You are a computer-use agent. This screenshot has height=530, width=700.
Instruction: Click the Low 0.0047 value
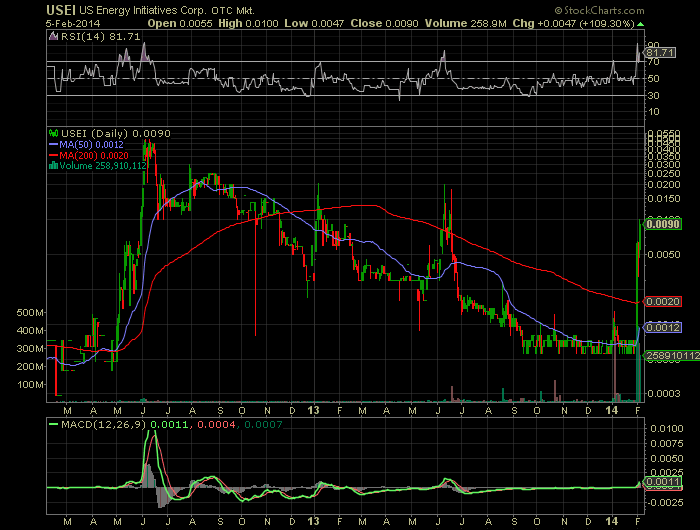coord(314,24)
